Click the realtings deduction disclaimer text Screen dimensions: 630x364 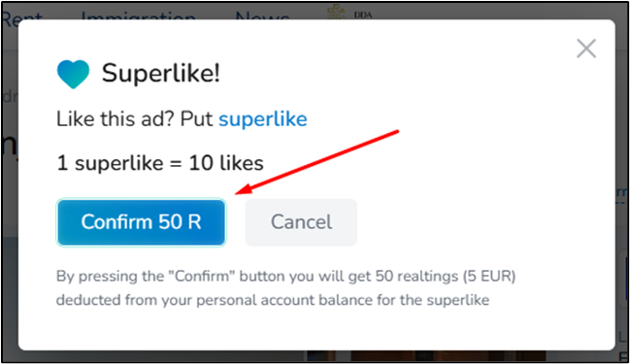pyautogui.click(x=285, y=288)
